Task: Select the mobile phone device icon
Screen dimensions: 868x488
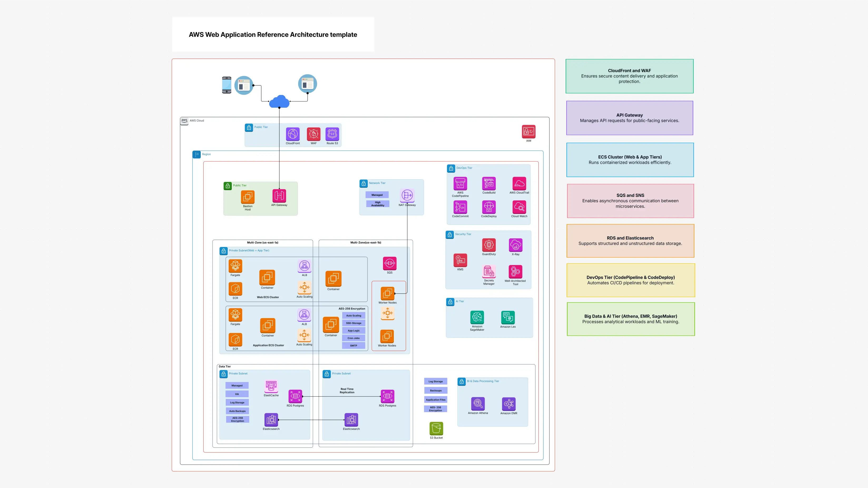Action: (227, 85)
